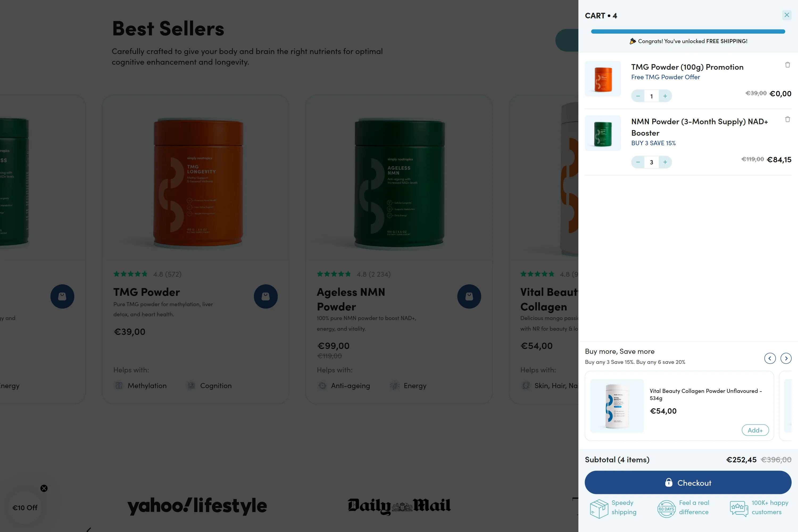Add Ageless NMN Powder via bag icon
The width and height of the screenshot is (798, 532).
point(469,296)
